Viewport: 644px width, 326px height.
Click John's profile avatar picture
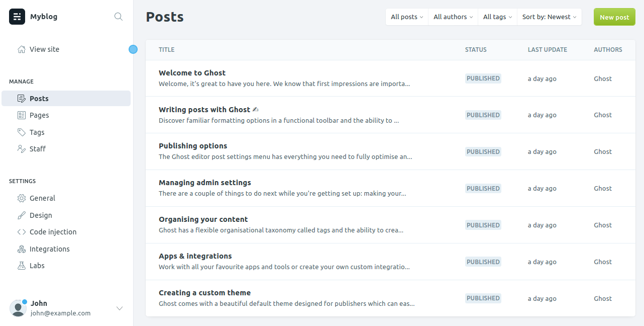[x=18, y=308]
